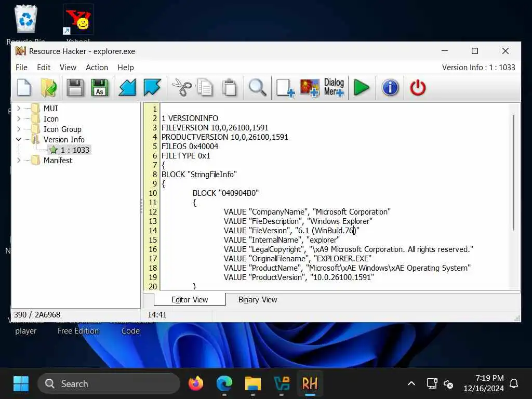Click the Windows Start button

[21, 384]
